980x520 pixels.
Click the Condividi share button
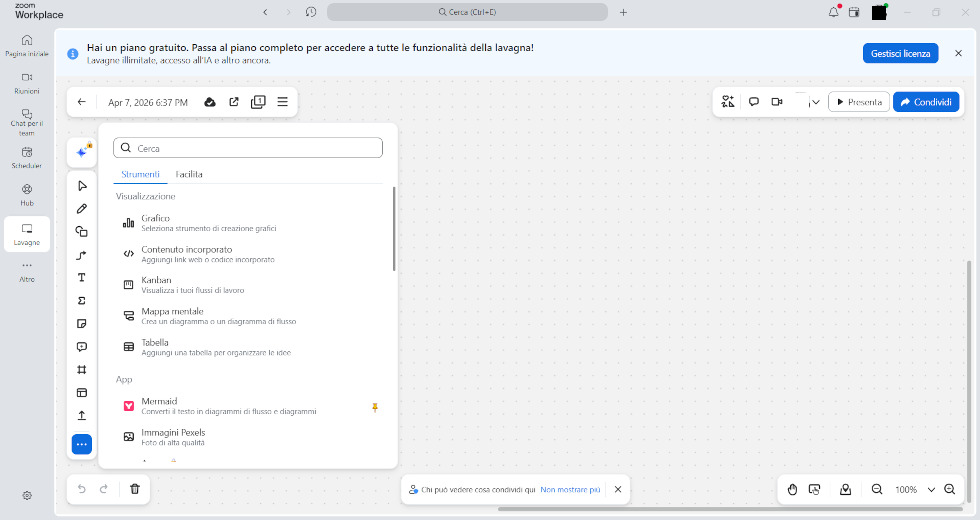pos(926,102)
